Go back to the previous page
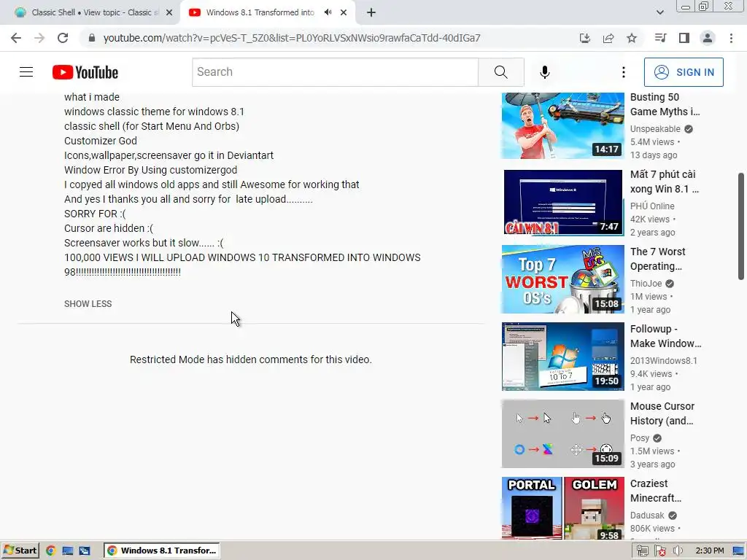 click(16, 38)
